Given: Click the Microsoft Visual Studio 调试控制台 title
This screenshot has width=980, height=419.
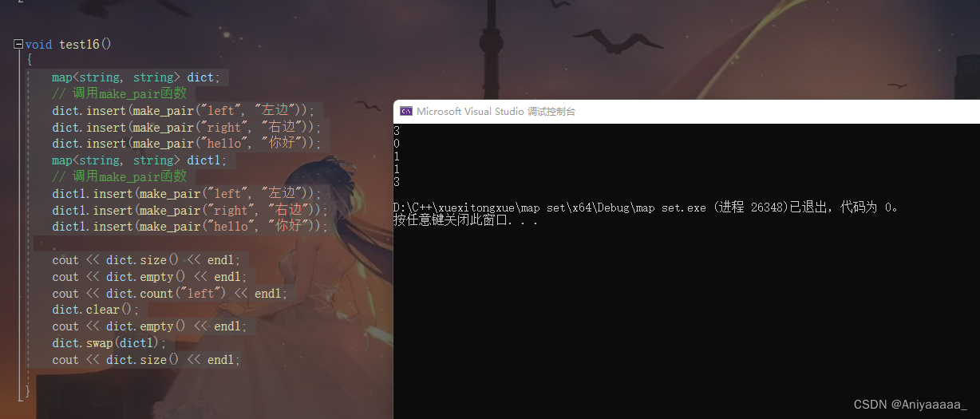Looking at the screenshot, I should coord(496,112).
